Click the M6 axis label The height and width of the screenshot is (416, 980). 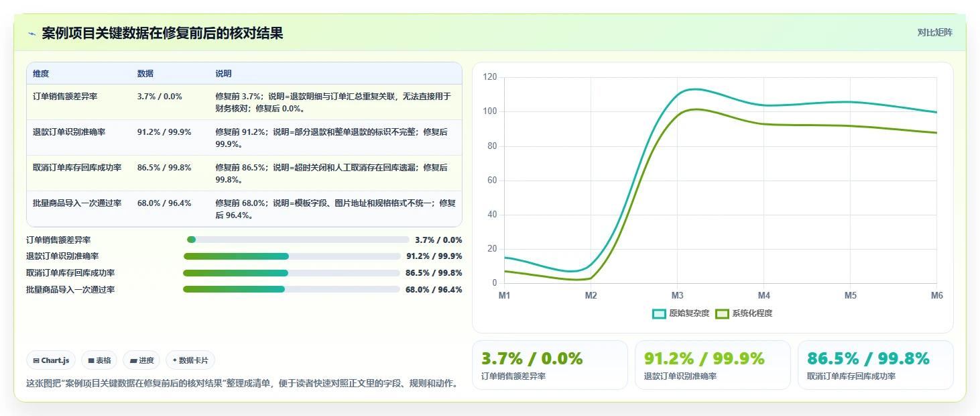(936, 296)
